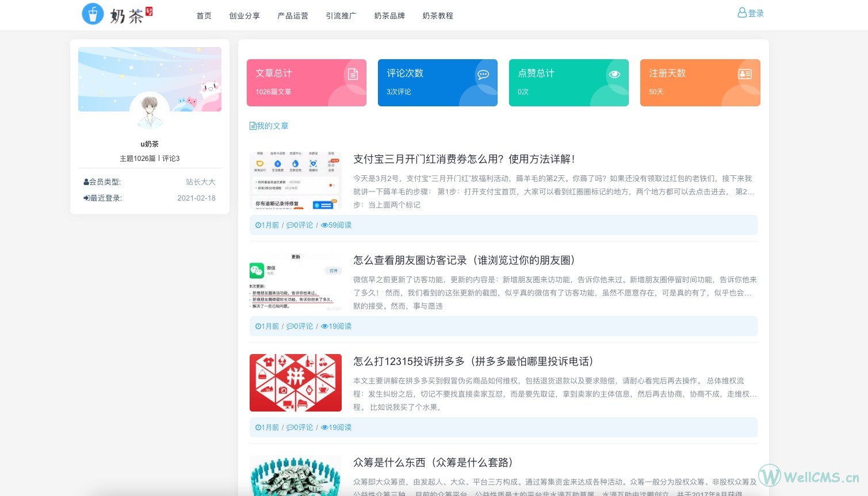Open the 支付宝 article thumbnail
The image size is (868, 496).
(296, 180)
